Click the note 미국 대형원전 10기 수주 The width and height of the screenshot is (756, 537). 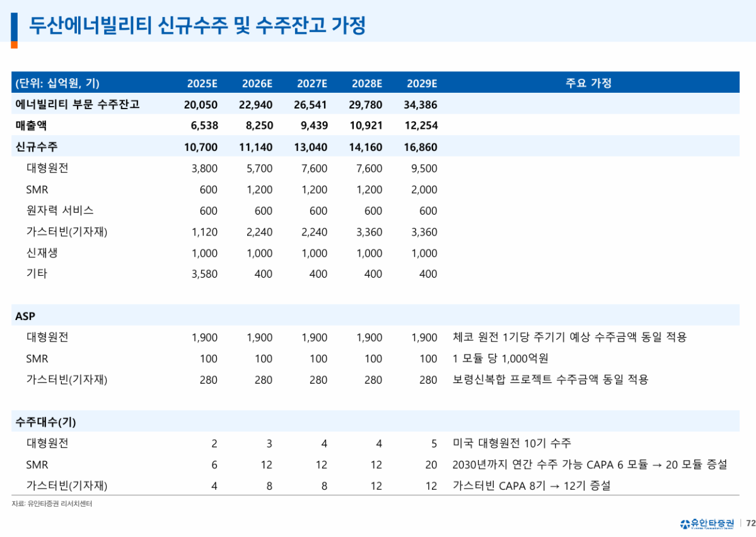(x=511, y=443)
